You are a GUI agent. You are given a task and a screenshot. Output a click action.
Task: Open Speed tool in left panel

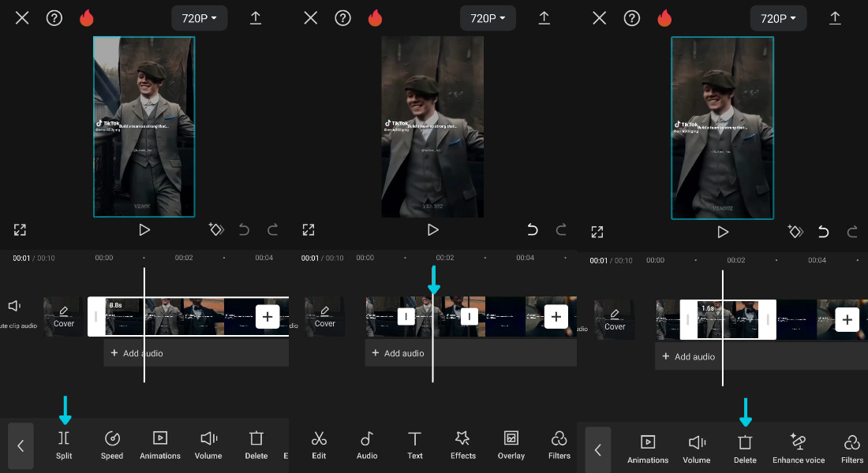click(112, 445)
